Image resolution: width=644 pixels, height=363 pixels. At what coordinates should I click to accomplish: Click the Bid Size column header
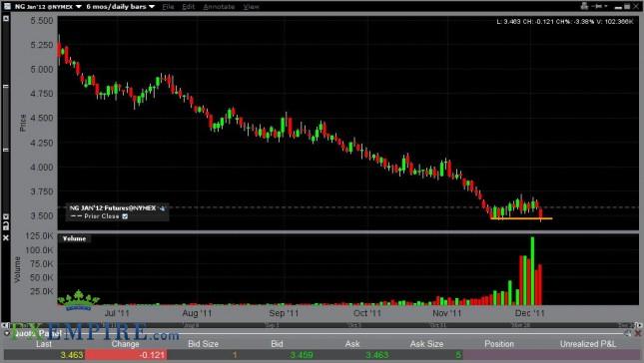[x=203, y=344]
